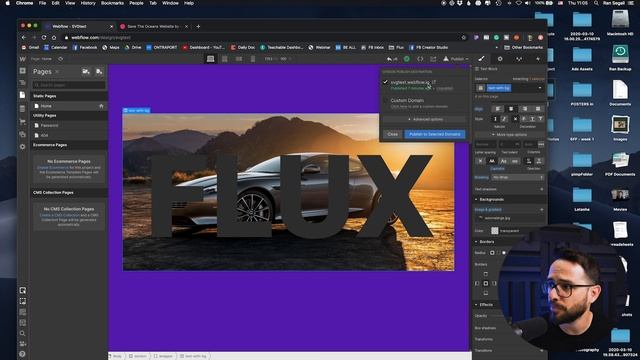Image resolution: width=640 pixels, height=360 pixels.
Task: Click the green save status indicator
Action: (x=407, y=59)
